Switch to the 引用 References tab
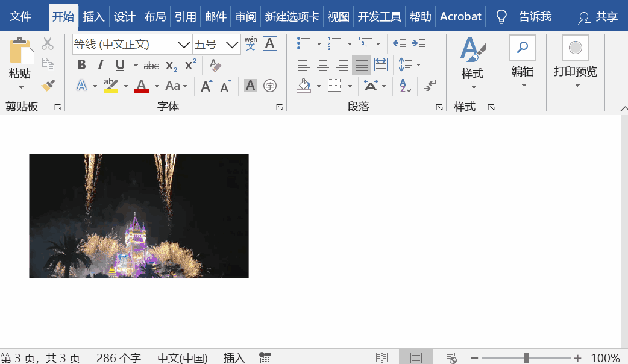The height and width of the screenshot is (364, 628). click(x=186, y=17)
